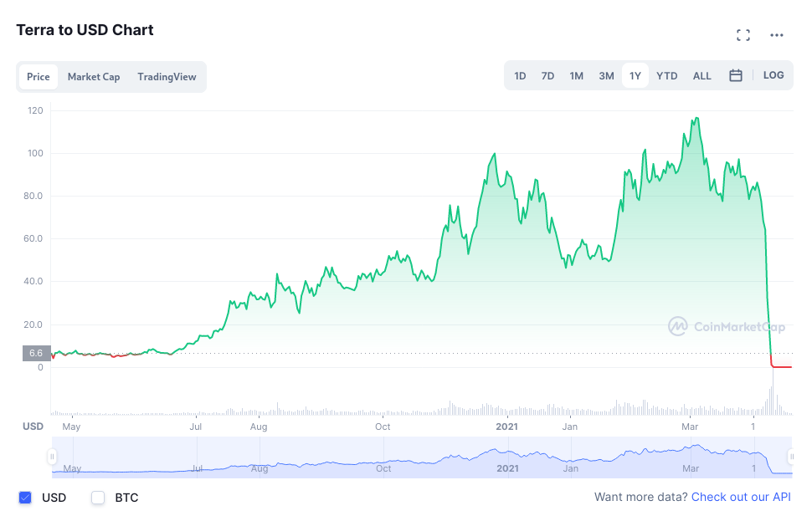Select the 2021 label on the chart x-axis
Screen dimensions: 812x516
pos(506,427)
